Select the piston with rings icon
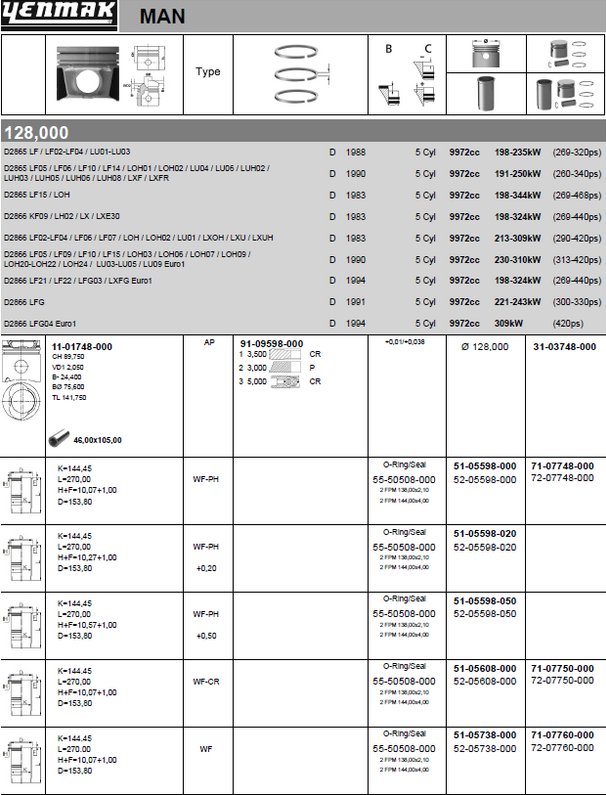This screenshot has height=795, width=606. (483, 54)
